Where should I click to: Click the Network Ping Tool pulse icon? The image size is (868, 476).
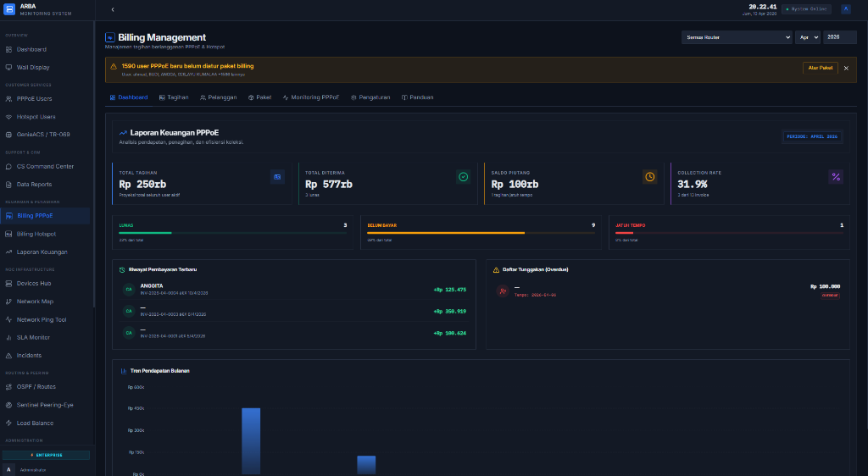(8, 319)
